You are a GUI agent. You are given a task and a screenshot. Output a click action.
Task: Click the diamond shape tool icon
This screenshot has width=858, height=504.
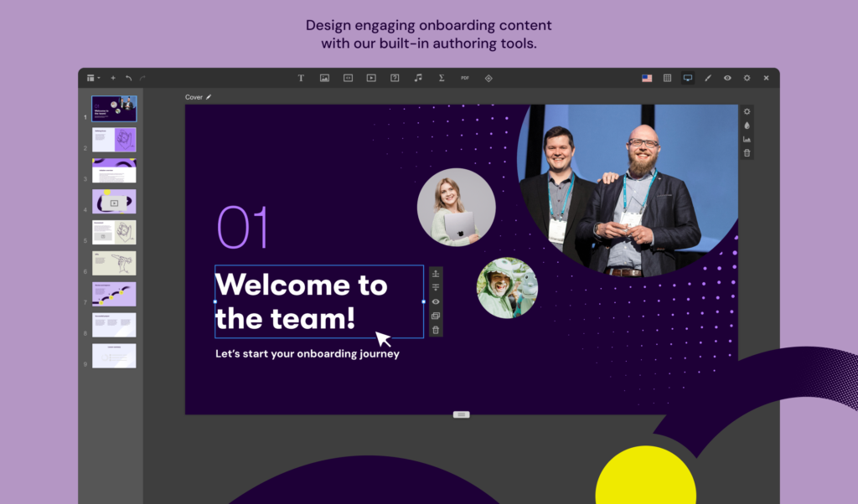488,78
